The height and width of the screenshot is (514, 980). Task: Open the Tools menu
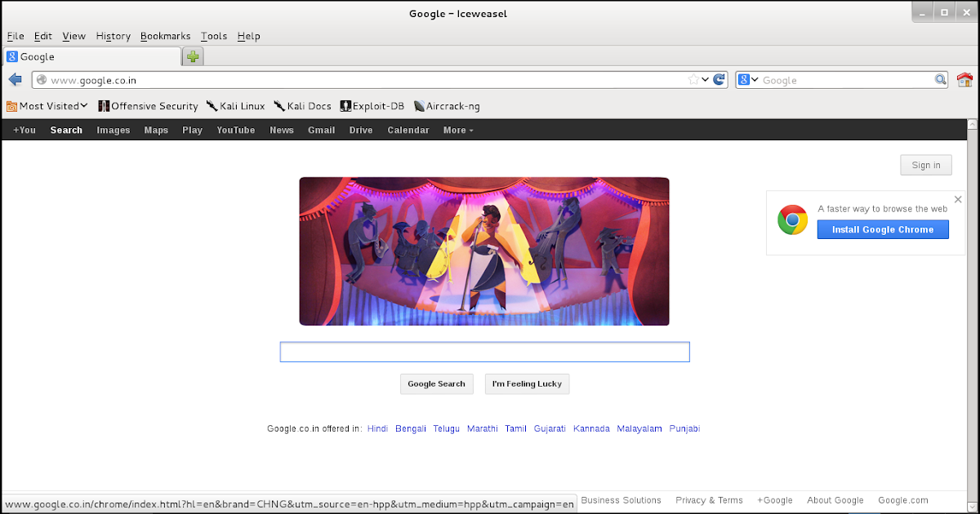click(214, 36)
